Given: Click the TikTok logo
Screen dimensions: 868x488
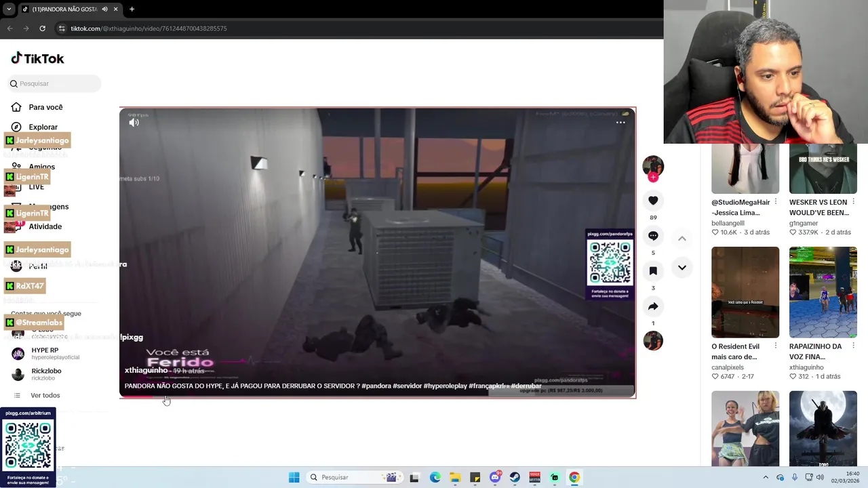Looking at the screenshot, I should (x=37, y=59).
